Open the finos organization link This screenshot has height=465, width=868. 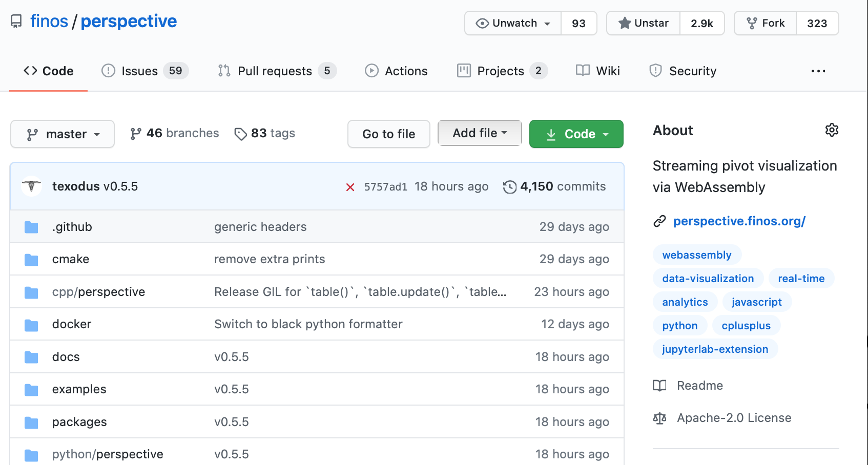(49, 21)
